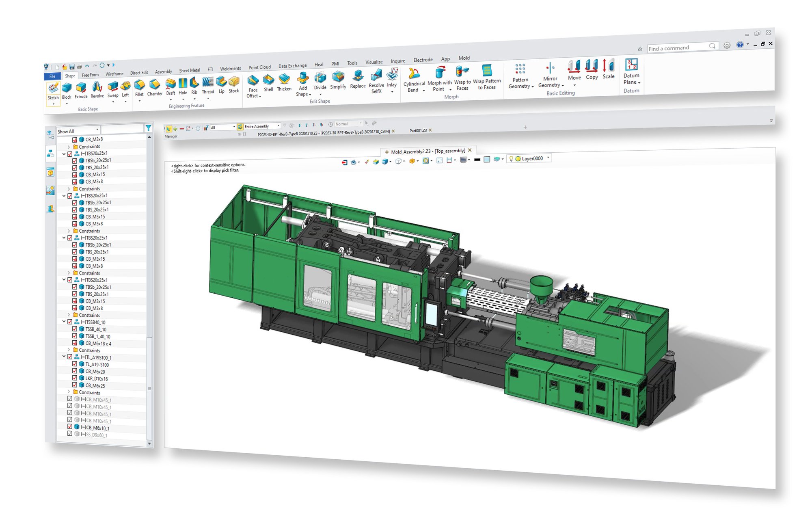Choose the Chamfer tool

tap(155, 88)
